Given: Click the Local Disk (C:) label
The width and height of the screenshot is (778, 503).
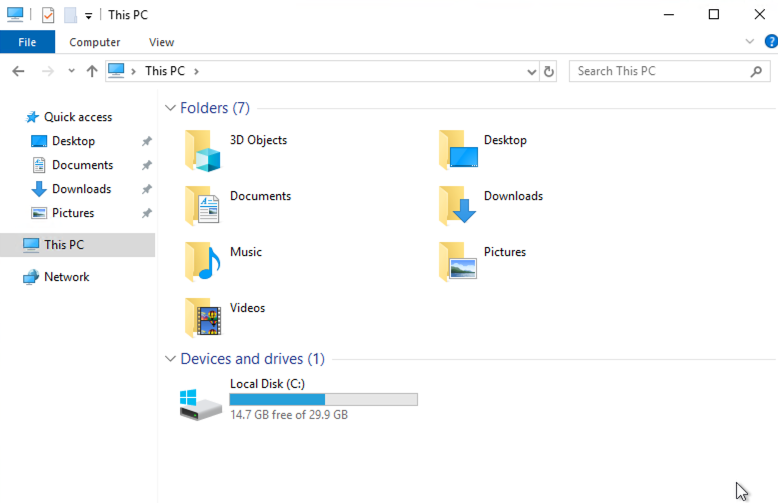Looking at the screenshot, I should pyautogui.click(x=267, y=384).
